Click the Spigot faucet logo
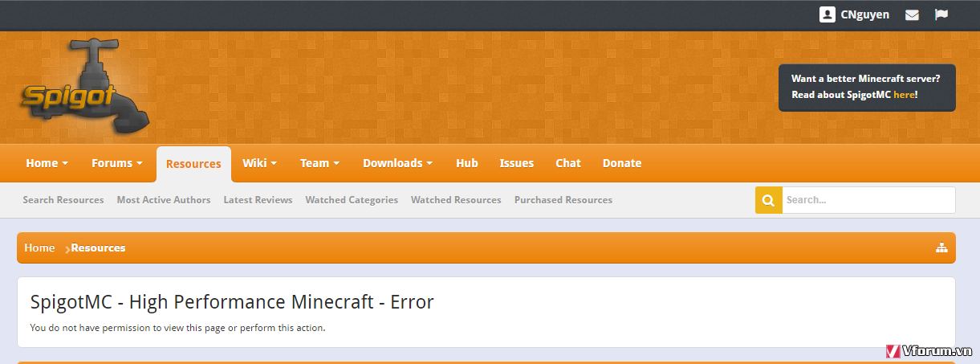Viewport: 980px width, 364px height. click(85, 87)
